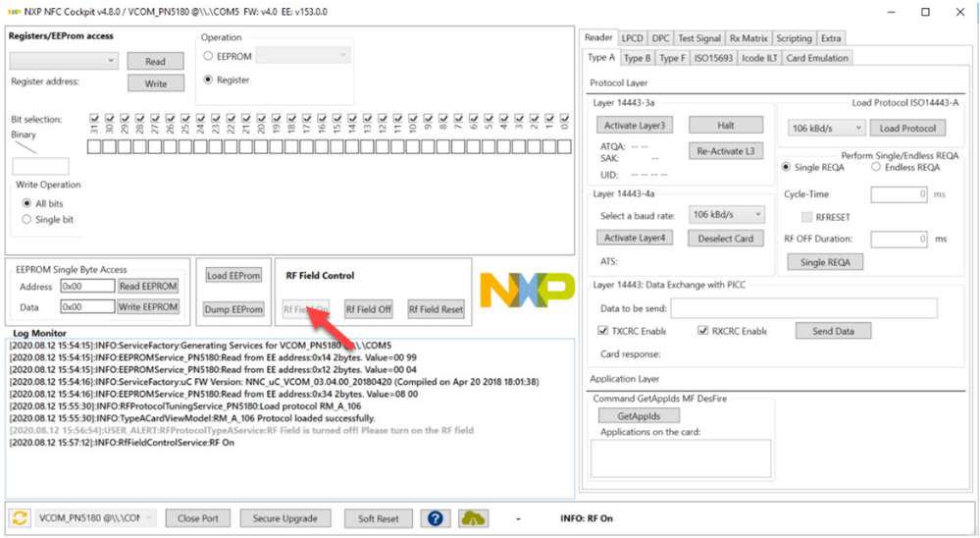Click GetAppIds button
Viewport: 980px width, 538px height.
[639, 415]
